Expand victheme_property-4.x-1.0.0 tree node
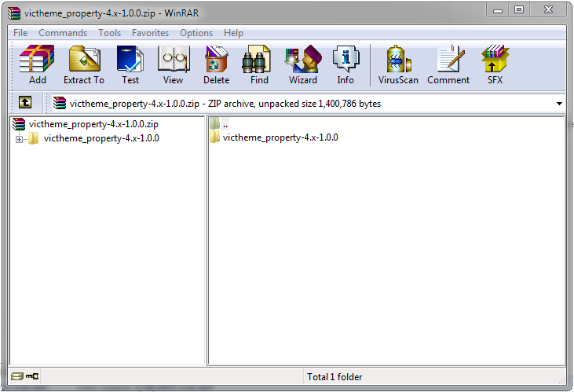574x392 pixels. coord(19,139)
